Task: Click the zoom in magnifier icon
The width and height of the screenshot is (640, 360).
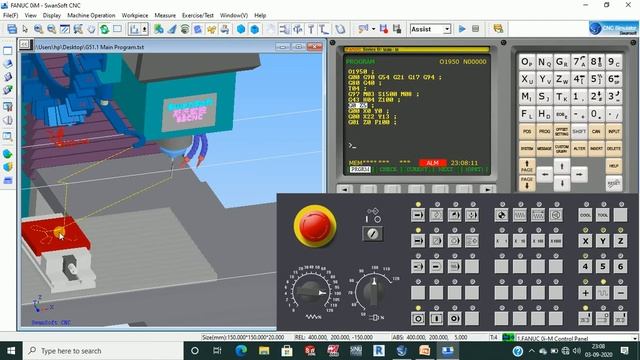Action: (x=38, y=29)
